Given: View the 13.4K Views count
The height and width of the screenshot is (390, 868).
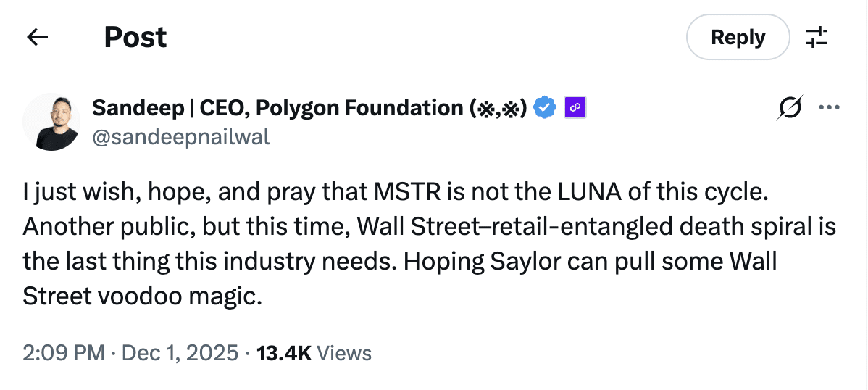Looking at the screenshot, I should tap(314, 353).
